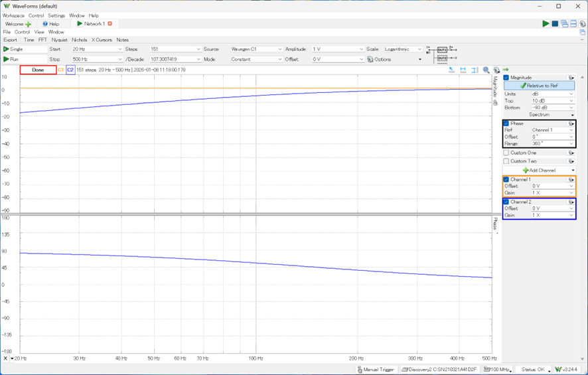Uncheck the Magnitude checkbox
The image size is (588, 375).
pyautogui.click(x=506, y=78)
